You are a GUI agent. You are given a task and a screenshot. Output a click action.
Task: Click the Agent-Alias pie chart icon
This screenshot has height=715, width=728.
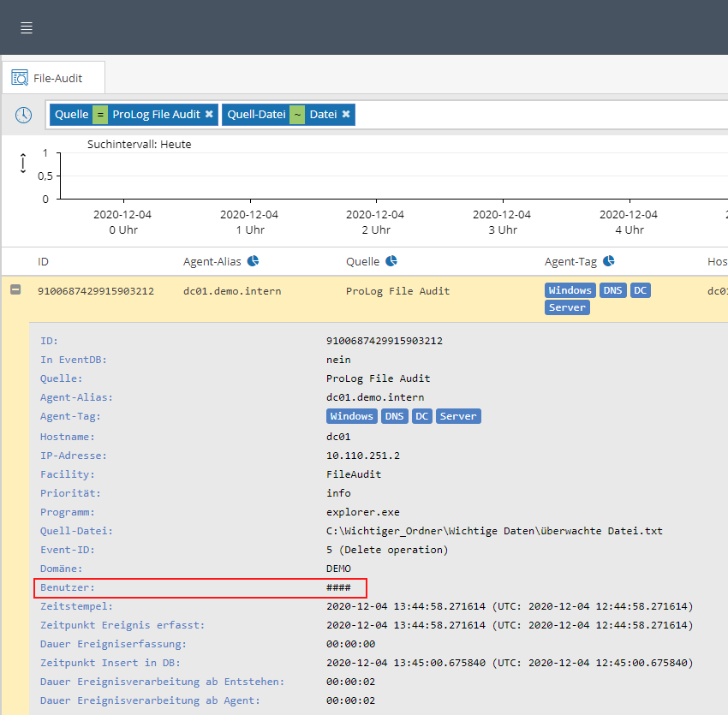(254, 261)
